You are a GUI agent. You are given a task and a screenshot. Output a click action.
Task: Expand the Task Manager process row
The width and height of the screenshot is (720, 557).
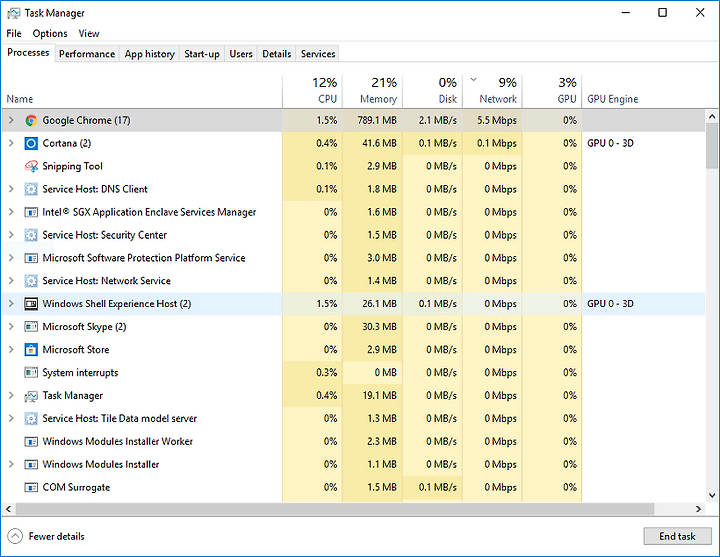point(11,395)
